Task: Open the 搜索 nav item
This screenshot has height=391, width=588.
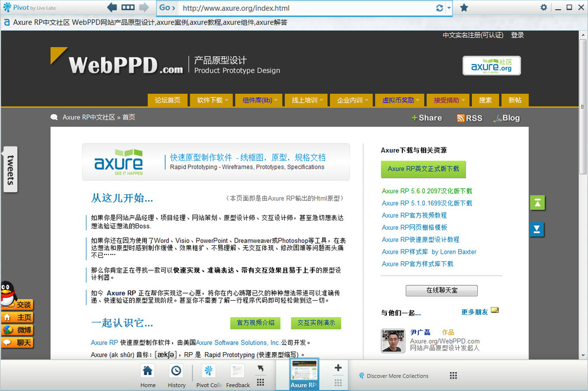Action: pos(485,100)
